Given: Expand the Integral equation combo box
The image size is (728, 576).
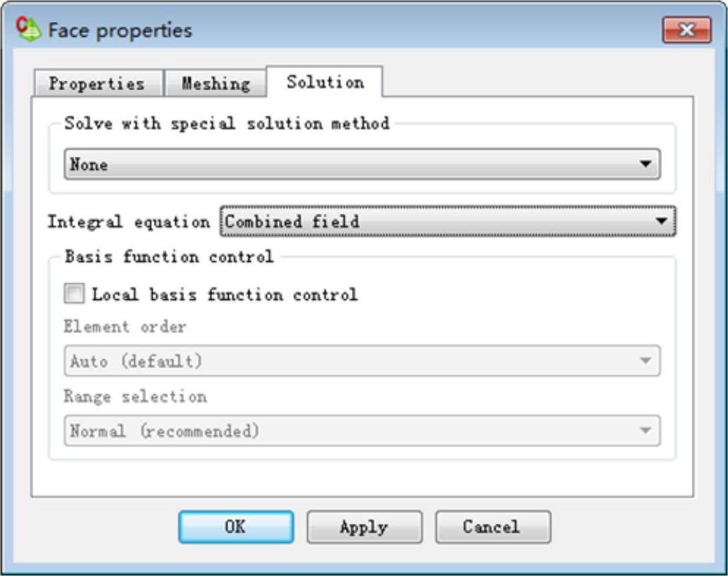Looking at the screenshot, I should coord(447,221).
